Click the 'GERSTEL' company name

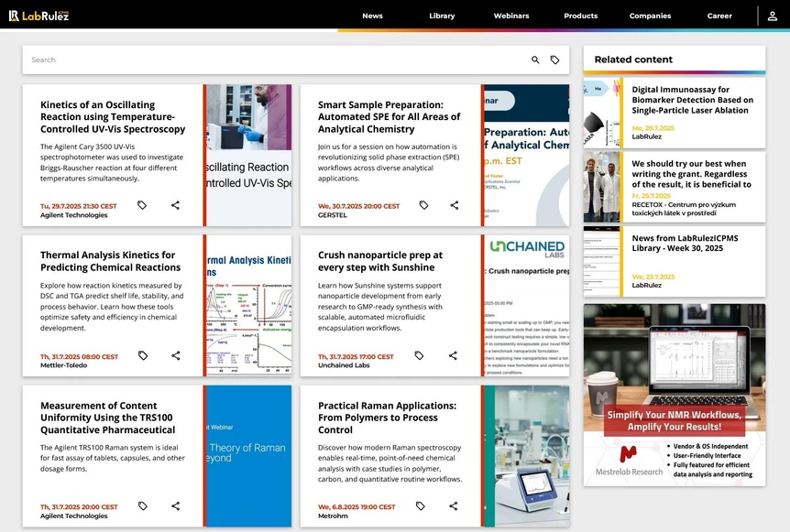[333, 215]
